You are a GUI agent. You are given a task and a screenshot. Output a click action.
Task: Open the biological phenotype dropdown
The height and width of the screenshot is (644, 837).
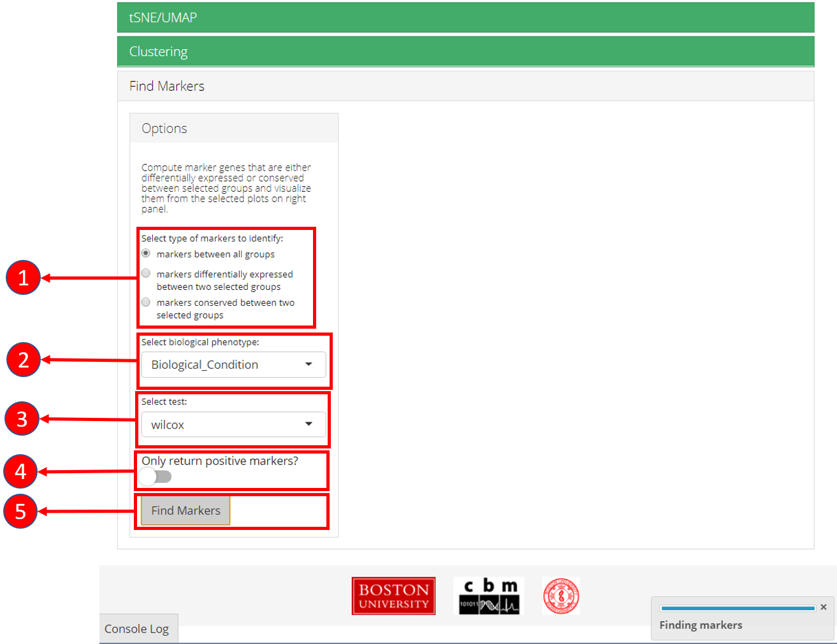pyautogui.click(x=233, y=365)
